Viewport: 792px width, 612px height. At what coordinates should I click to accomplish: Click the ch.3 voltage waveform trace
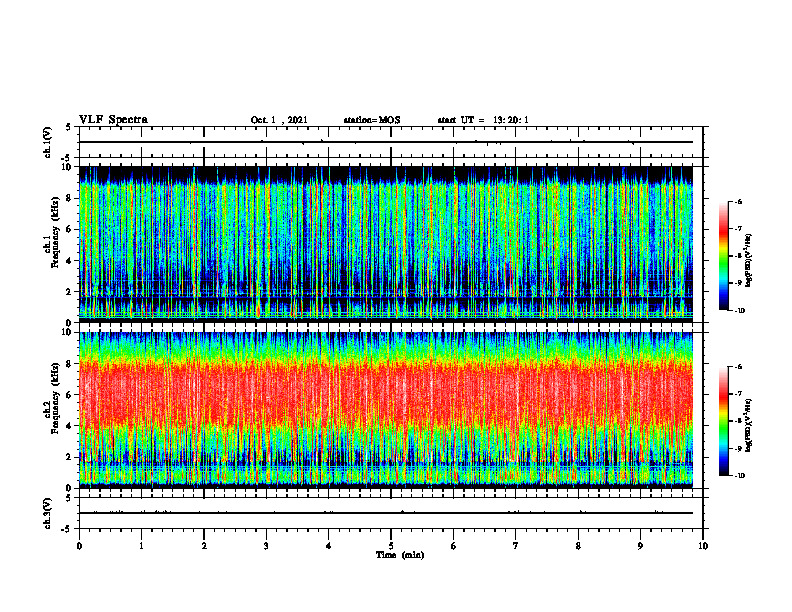point(386,513)
